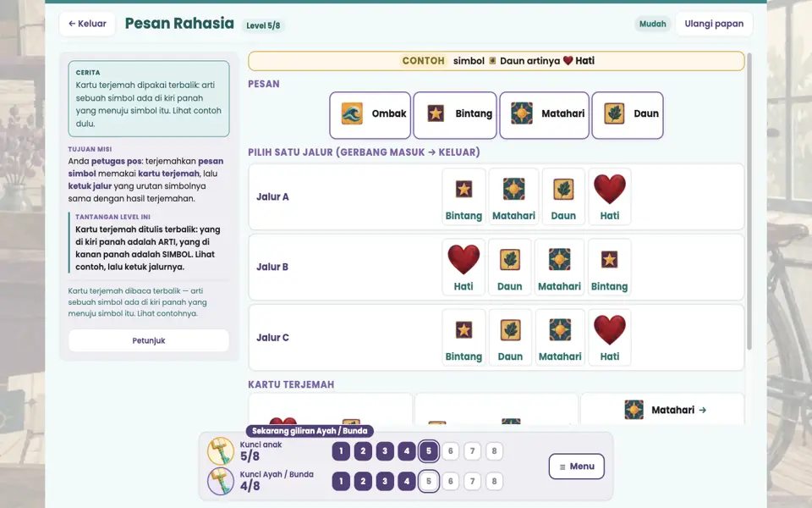The height and width of the screenshot is (508, 812).
Task: Click the Bintang star icon in Jalur C
Action: pos(464,329)
